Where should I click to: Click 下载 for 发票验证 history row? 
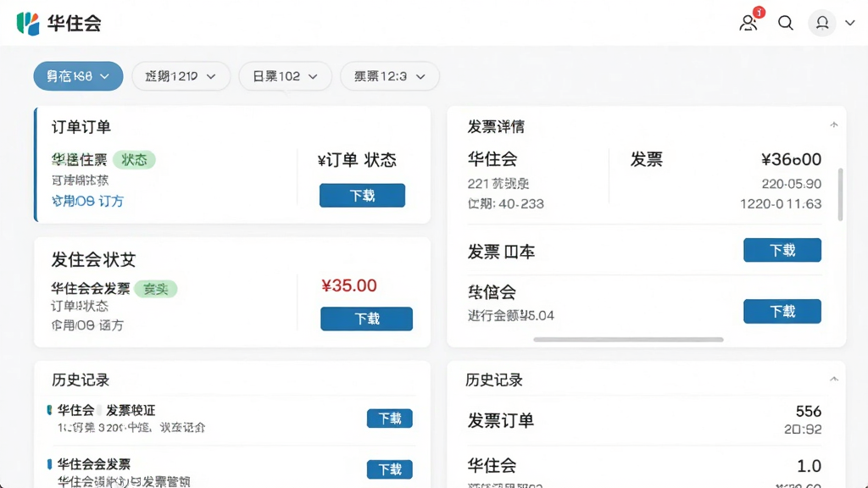click(390, 419)
